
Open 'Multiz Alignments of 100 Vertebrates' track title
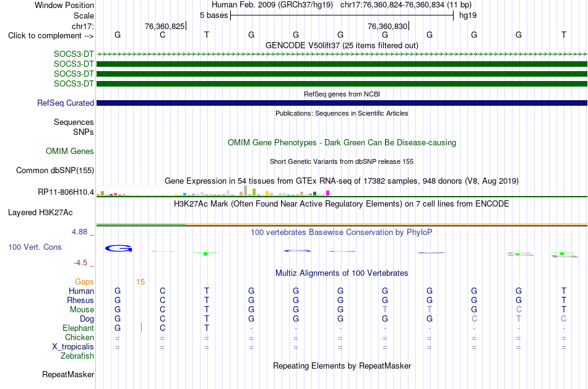(342, 273)
